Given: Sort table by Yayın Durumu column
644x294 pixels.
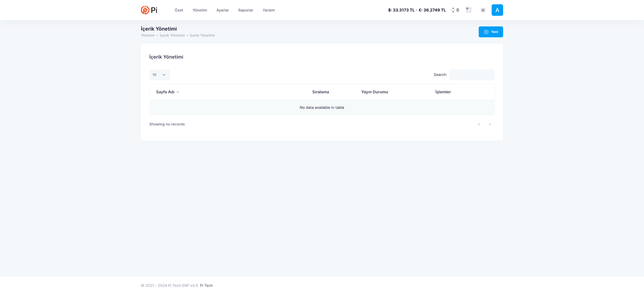Looking at the screenshot, I should pos(374,92).
